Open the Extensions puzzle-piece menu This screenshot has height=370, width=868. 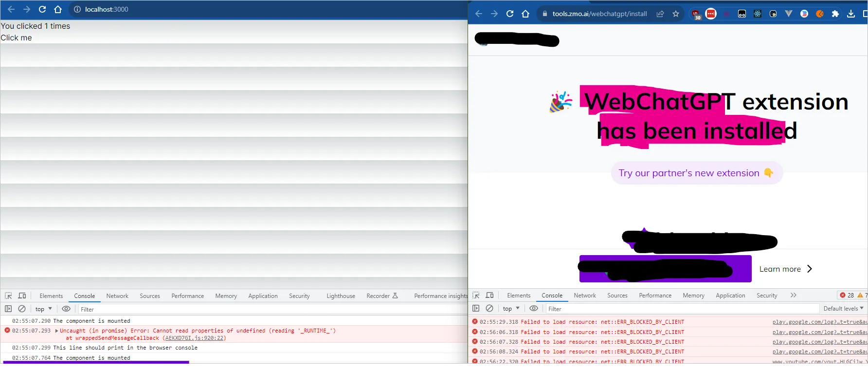pyautogui.click(x=835, y=14)
